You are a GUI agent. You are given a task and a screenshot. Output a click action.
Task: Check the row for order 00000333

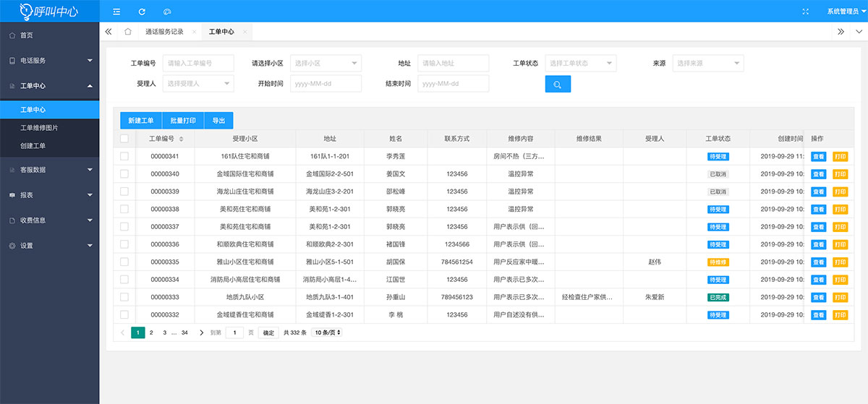[x=124, y=297]
